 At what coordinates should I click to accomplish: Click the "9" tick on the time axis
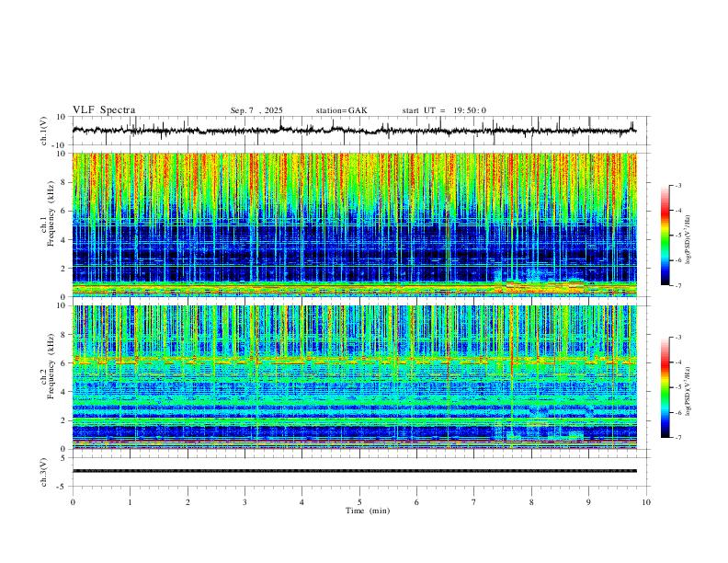coord(588,502)
